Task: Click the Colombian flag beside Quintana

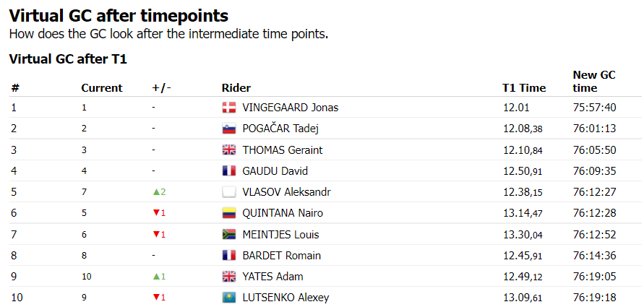Action: point(229,213)
